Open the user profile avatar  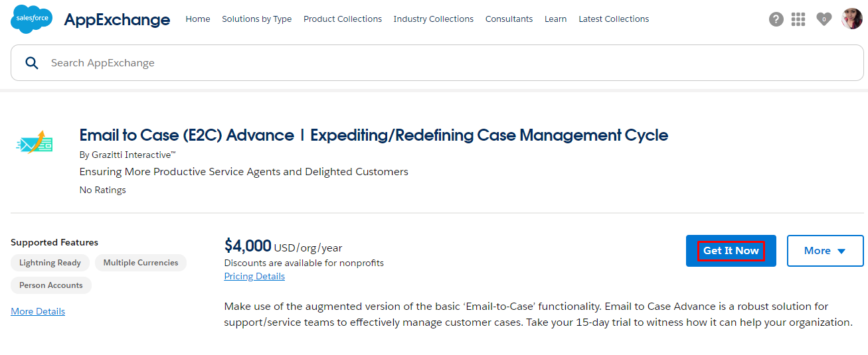(x=851, y=19)
